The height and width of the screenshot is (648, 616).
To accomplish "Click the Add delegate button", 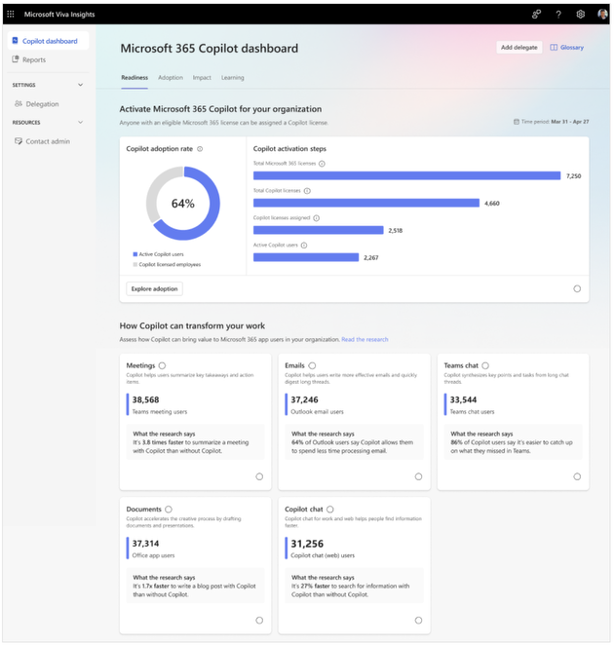I will [x=519, y=47].
